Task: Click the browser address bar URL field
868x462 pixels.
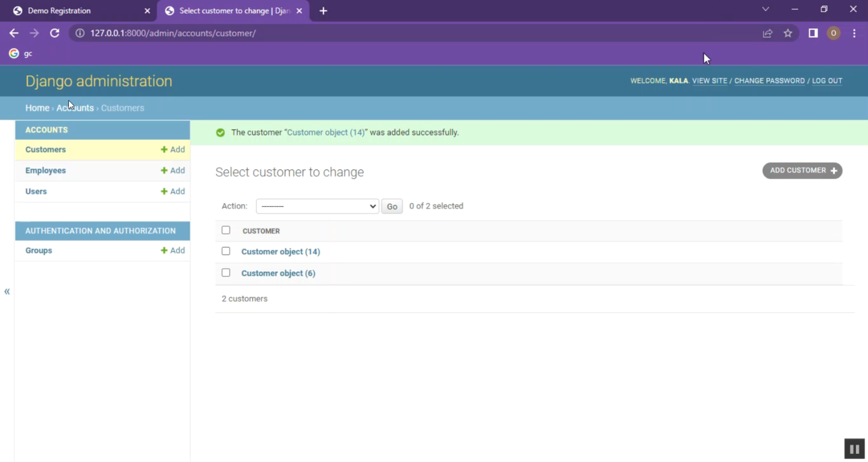Action: click(x=405, y=34)
